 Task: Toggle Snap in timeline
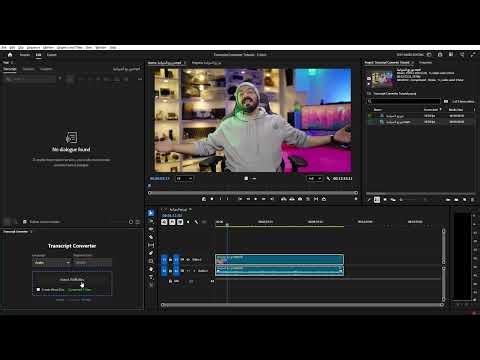172,222
